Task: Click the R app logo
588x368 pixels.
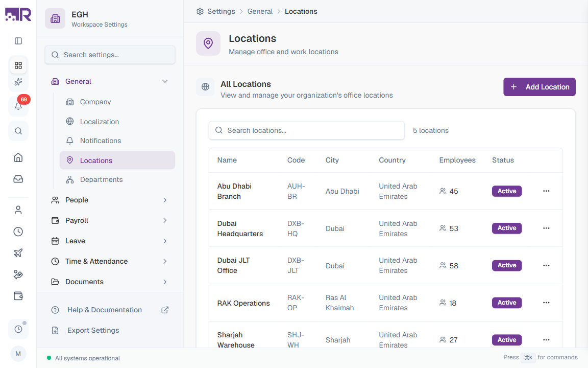Action: click(x=18, y=14)
